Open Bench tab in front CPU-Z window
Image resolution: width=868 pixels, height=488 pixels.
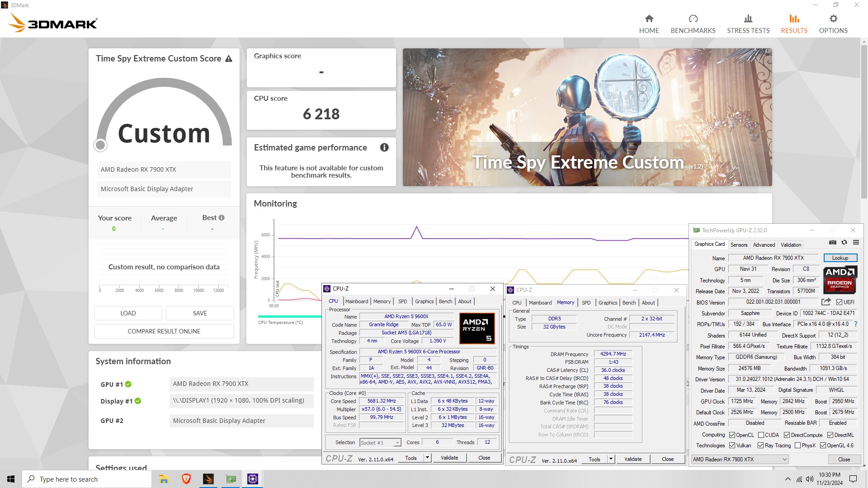click(445, 301)
